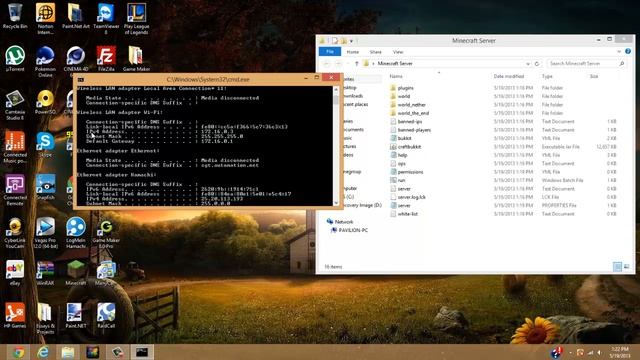This screenshot has width=640, height=360.
Task: Launch Vegas Pro 12.0 shortcut
Action: pos(45,233)
